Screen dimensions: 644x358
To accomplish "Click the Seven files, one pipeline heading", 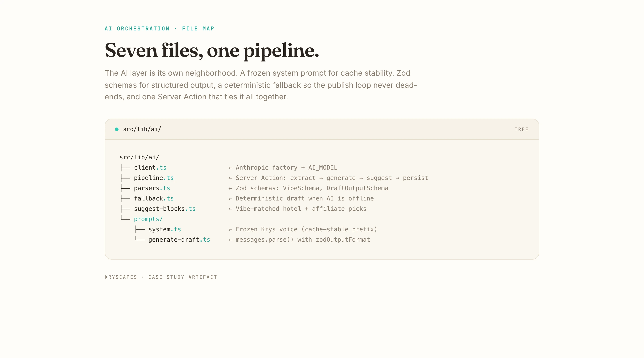I will 212,50.
